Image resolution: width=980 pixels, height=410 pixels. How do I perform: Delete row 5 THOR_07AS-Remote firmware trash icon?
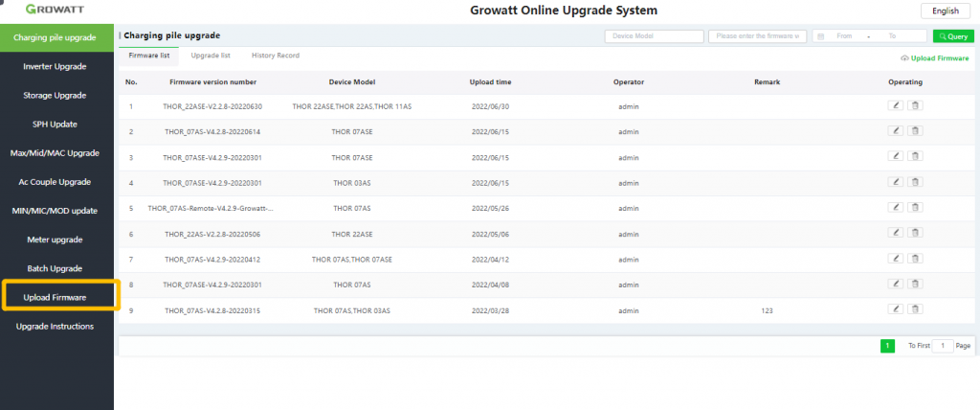pos(915,207)
